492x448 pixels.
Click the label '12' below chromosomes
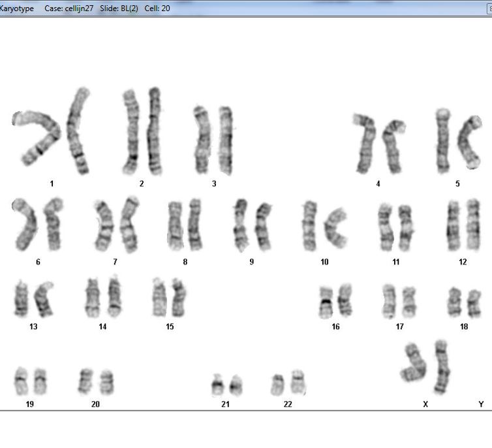[x=463, y=262]
